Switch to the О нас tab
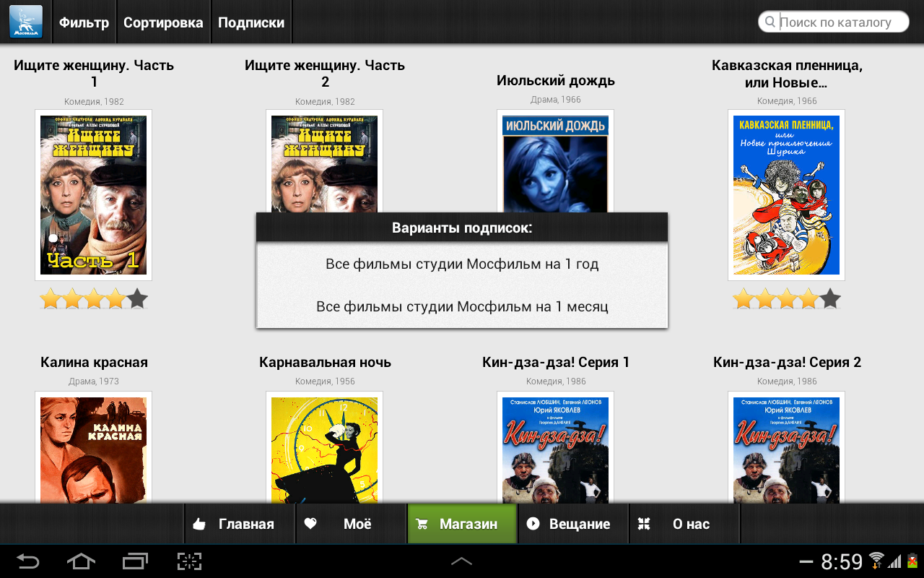 685,524
